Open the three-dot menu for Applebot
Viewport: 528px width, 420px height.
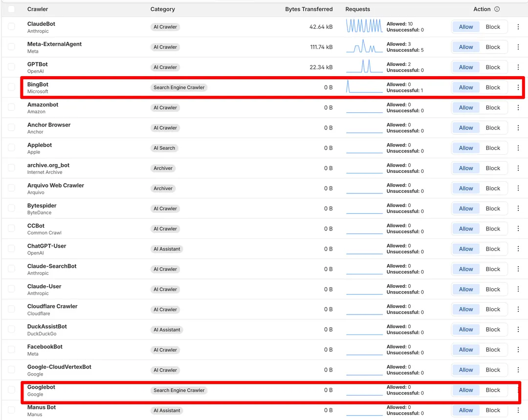tap(518, 148)
